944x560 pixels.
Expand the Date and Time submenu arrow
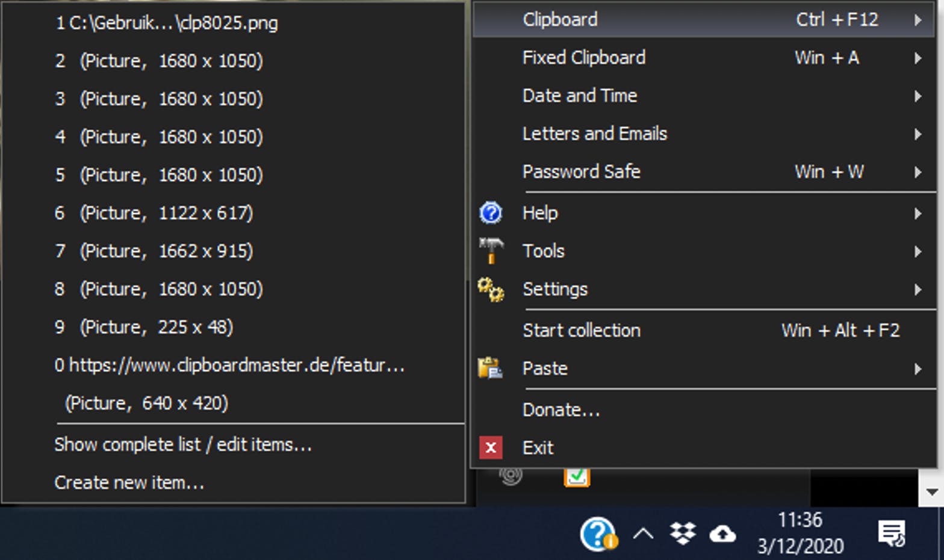pyautogui.click(x=918, y=96)
